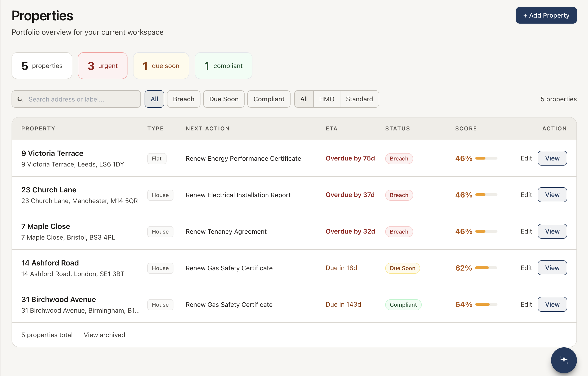588x376 pixels.
Task: Click inside the address search field
Action: 81,99
